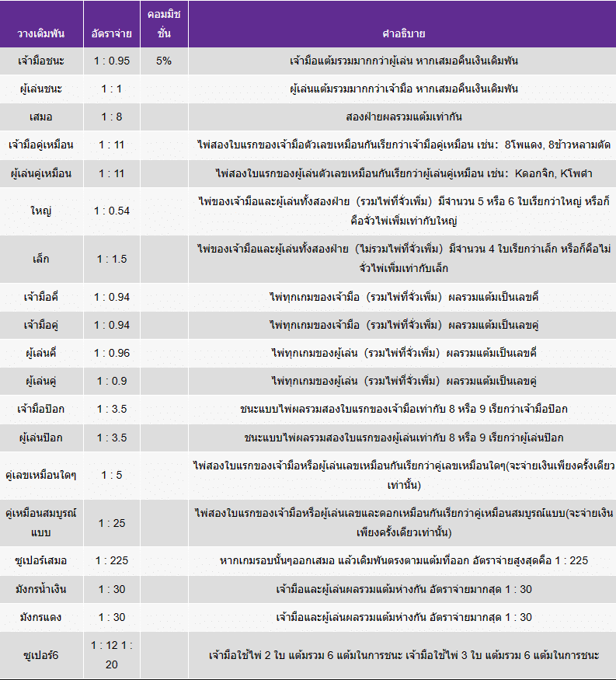Select the 'ซูเปอร์6' bet name cell
The height and width of the screenshot is (680, 616).
tap(41, 655)
